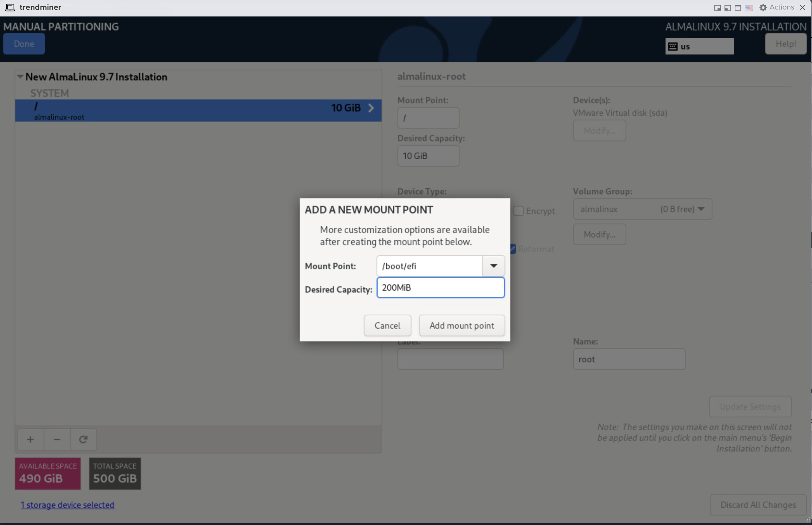Collapse New AlmaLinux 9.7 Installation section
This screenshot has height=525, width=812.
coord(20,76)
